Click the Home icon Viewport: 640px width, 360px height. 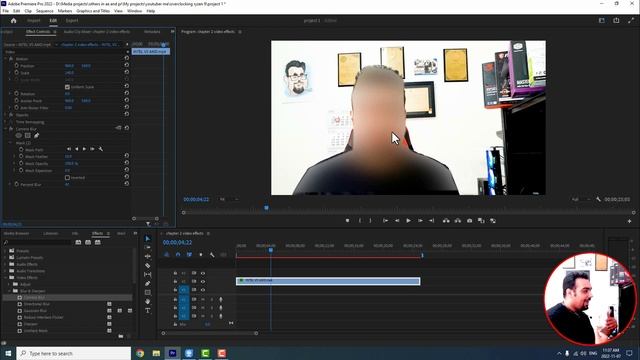click(13, 20)
